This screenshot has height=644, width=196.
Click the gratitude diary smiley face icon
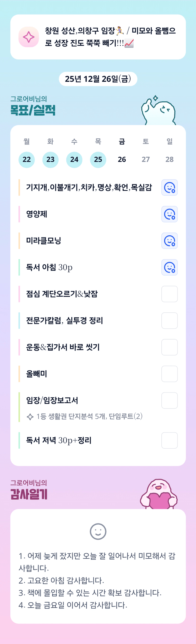click(x=98, y=532)
